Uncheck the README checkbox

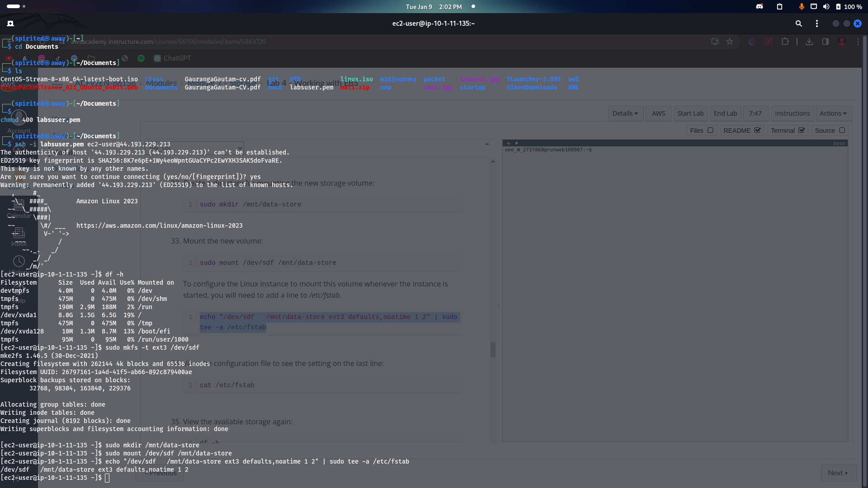[758, 131]
